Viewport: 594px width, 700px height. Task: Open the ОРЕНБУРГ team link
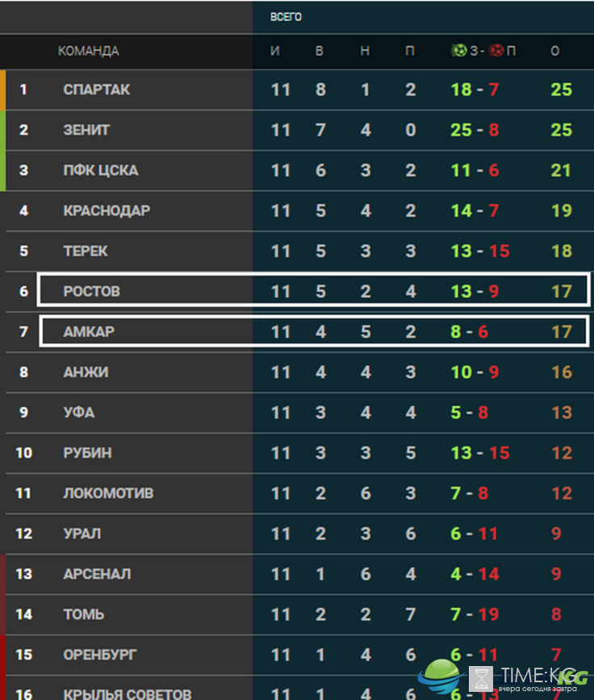(100, 655)
